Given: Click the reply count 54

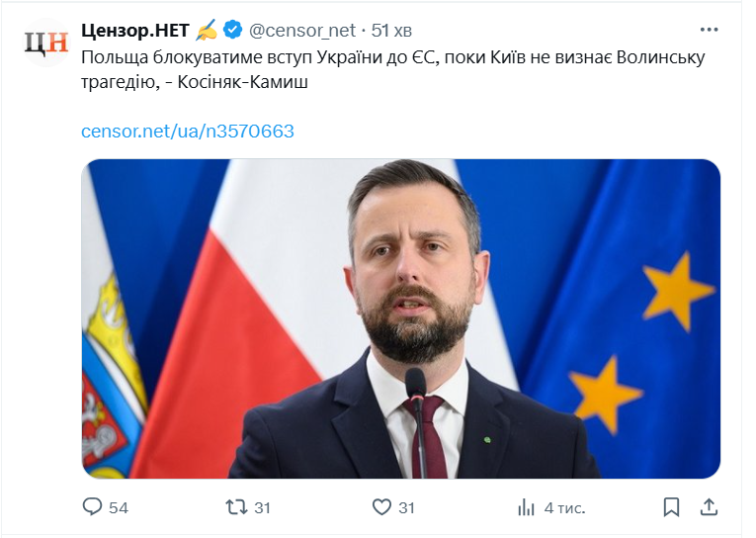Looking at the screenshot, I should tap(119, 507).
